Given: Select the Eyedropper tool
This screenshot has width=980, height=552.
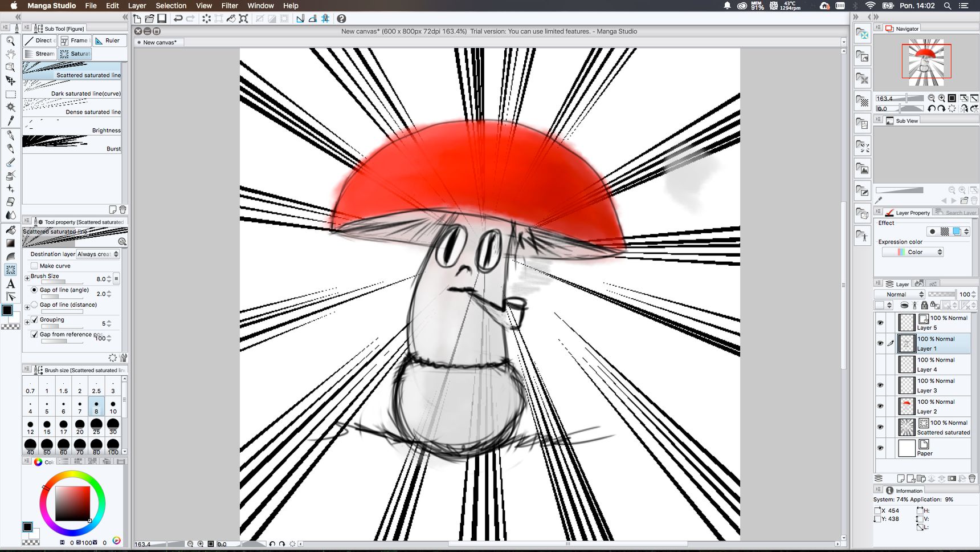Looking at the screenshot, I should [x=10, y=120].
